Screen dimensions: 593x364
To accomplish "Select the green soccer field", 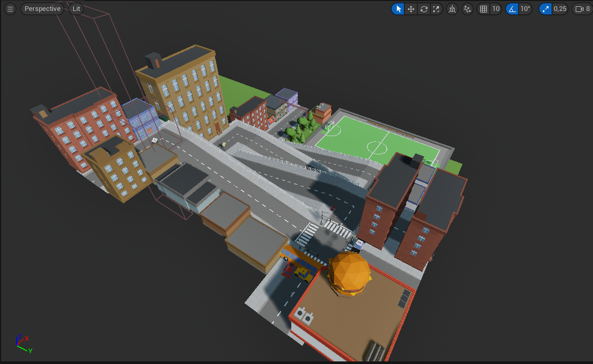I will (376, 139).
